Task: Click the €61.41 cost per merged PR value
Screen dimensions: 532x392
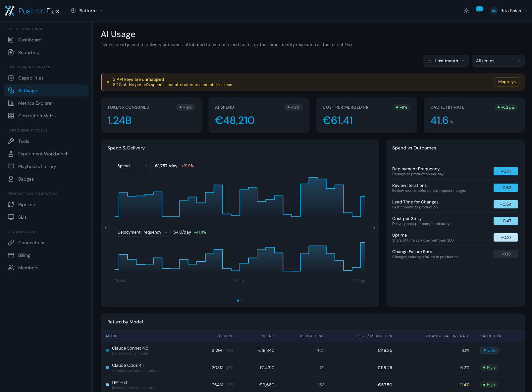Action: (x=338, y=120)
